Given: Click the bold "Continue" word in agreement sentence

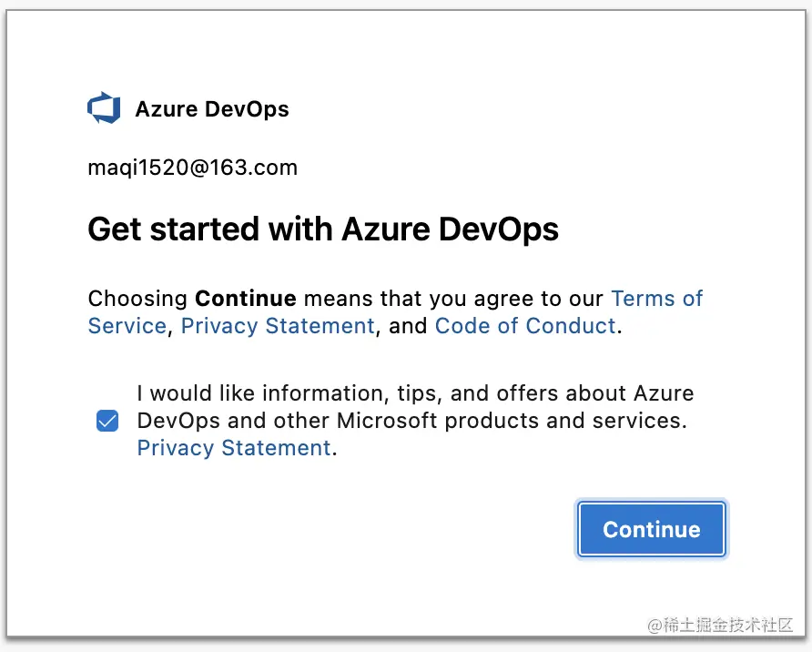Looking at the screenshot, I should tap(246, 299).
